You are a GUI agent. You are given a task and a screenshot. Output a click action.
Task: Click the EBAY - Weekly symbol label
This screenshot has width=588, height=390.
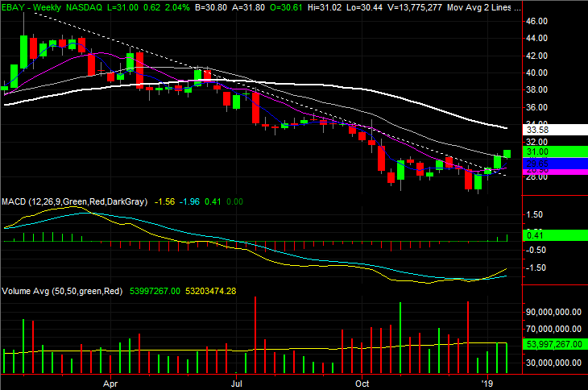point(31,7)
